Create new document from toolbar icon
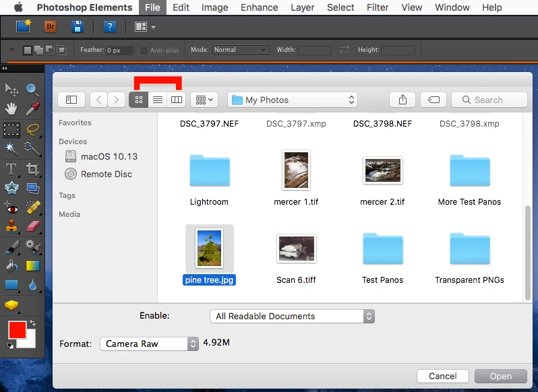 [24, 26]
